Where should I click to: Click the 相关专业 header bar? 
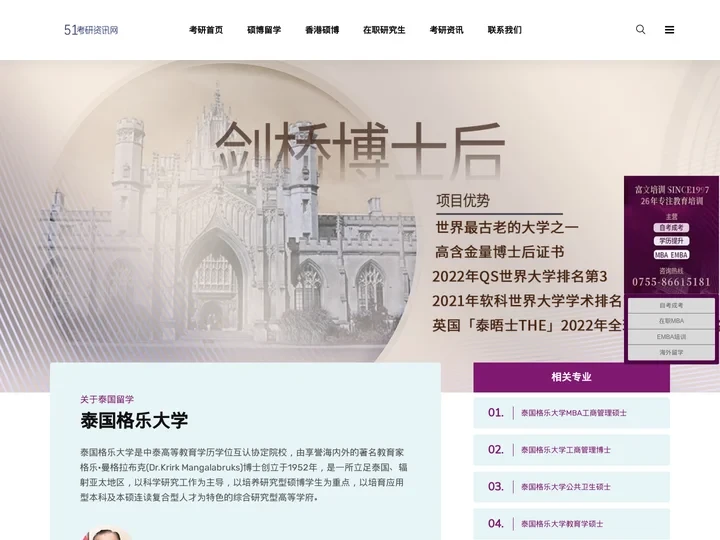click(x=571, y=377)
